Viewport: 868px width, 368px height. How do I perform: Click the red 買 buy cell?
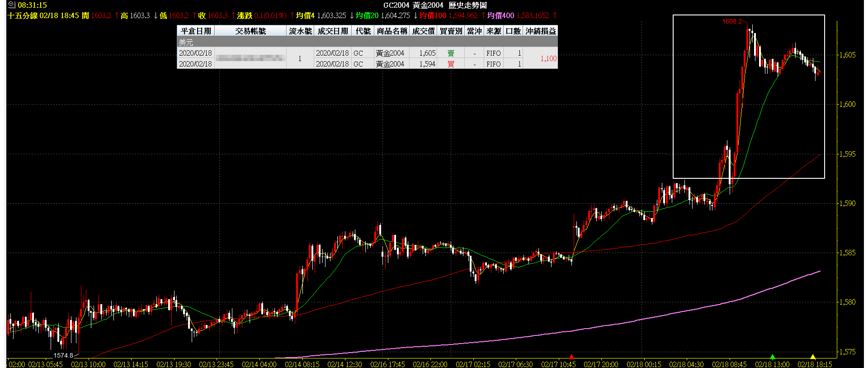pyautogui.click(x=451, y=64)
